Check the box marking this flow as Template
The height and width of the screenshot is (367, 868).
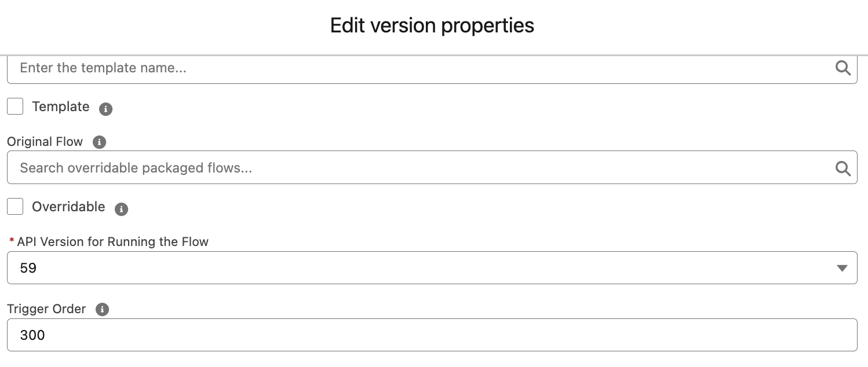[x=14, y=106]
